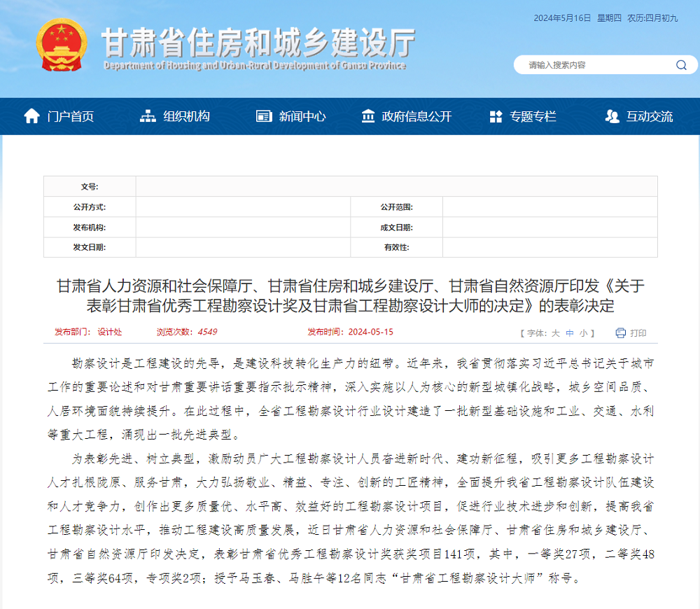Set font size to 小
Screen dimensions: 700x609
tap(584, 333)
